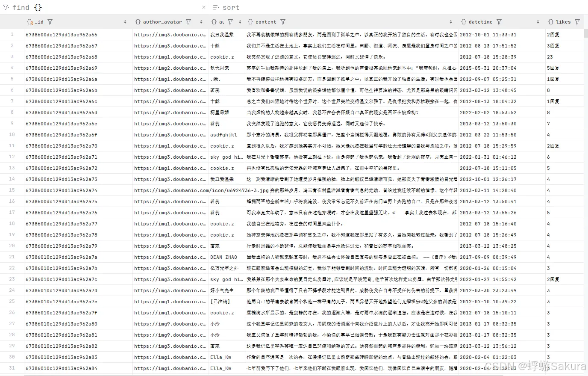Toggle sort arrows on the 'au' column
Viewport: 588px width, 376px height.
click(x=240, y=22)
